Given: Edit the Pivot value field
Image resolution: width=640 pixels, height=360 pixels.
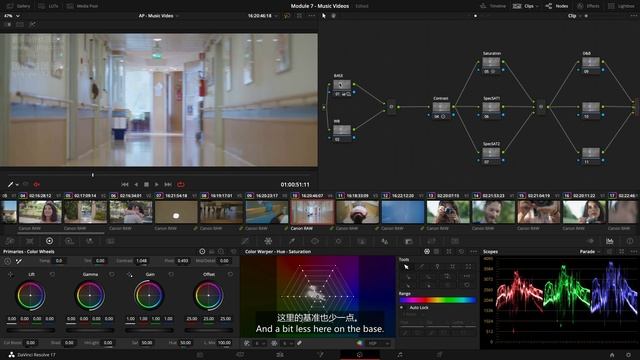Looking at the screenshot, I should coord(183,261).
